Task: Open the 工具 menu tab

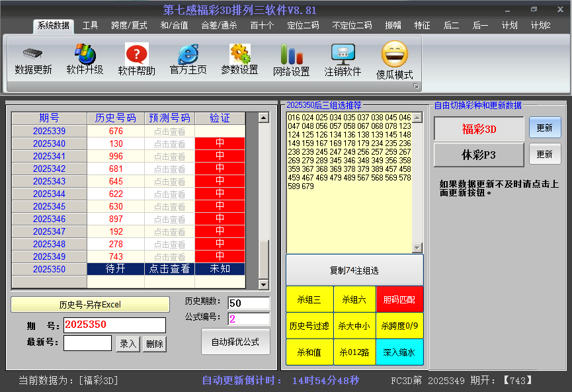Action: pyautogui.click(x=91, y=25)
